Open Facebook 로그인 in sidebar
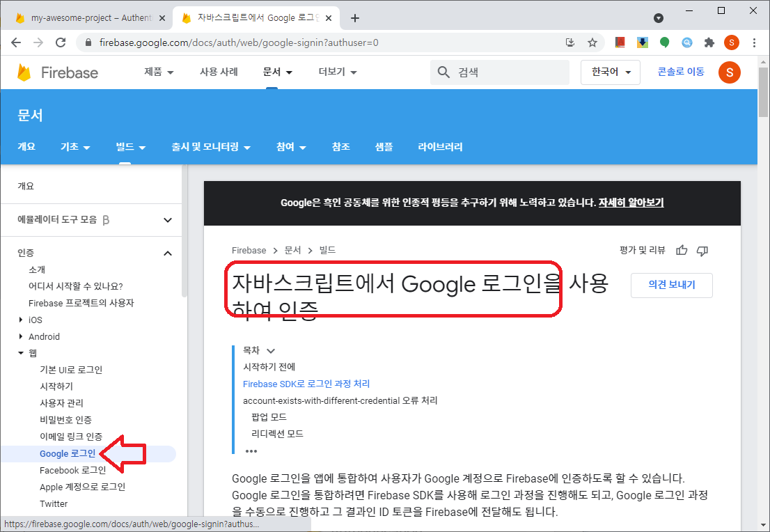Viewport: 770px width, 532px height. pyautogui.click(x=72, y=471)
